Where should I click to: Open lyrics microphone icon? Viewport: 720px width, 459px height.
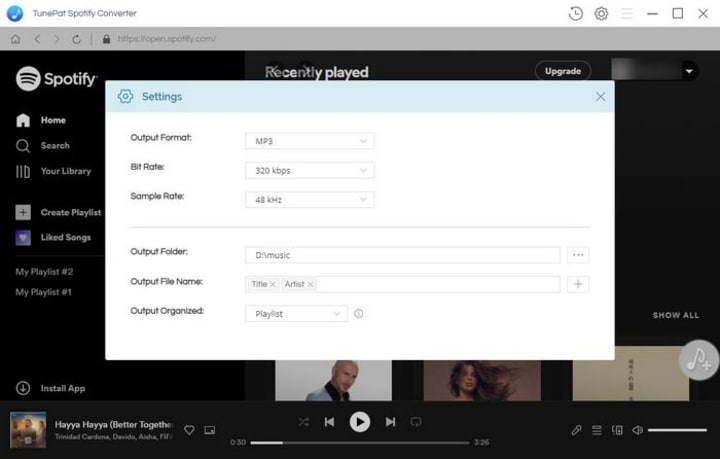[576, 430]
